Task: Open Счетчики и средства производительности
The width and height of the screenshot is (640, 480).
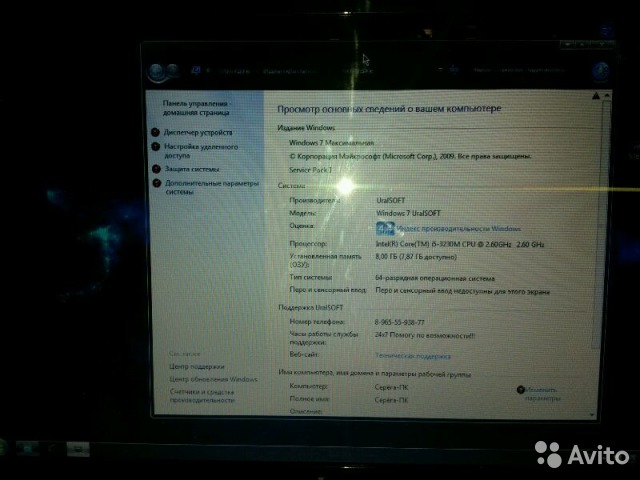Action: pyautogui.click(x=202, y=396)
